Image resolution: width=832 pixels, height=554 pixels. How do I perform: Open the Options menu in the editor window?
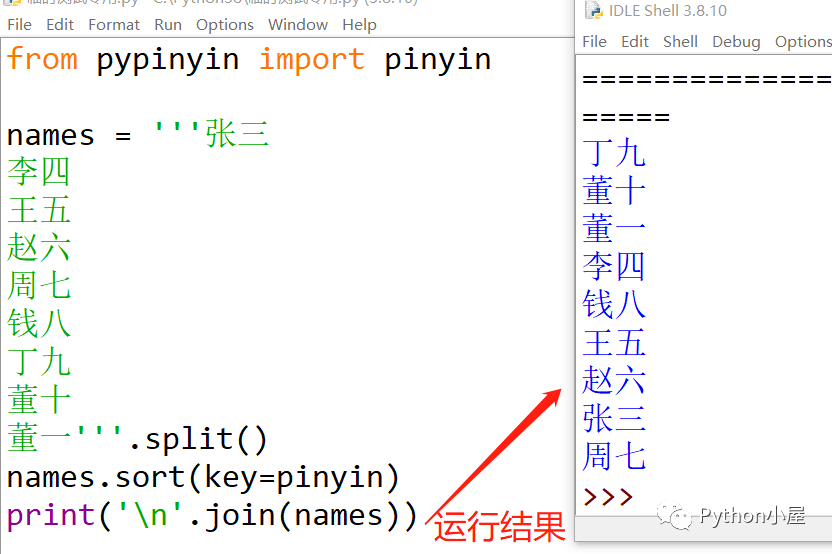224,24
